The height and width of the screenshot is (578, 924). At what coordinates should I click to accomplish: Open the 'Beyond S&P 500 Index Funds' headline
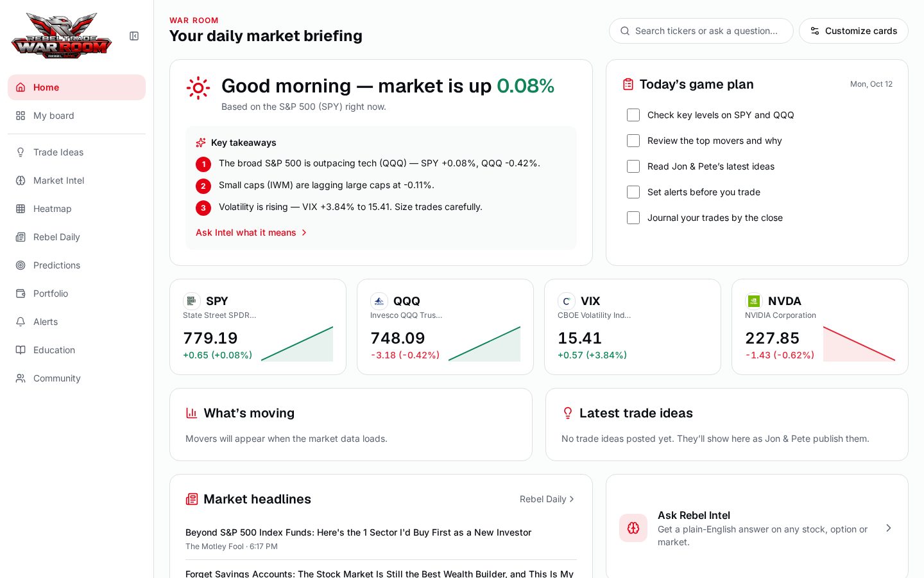[x=358, y=532]
